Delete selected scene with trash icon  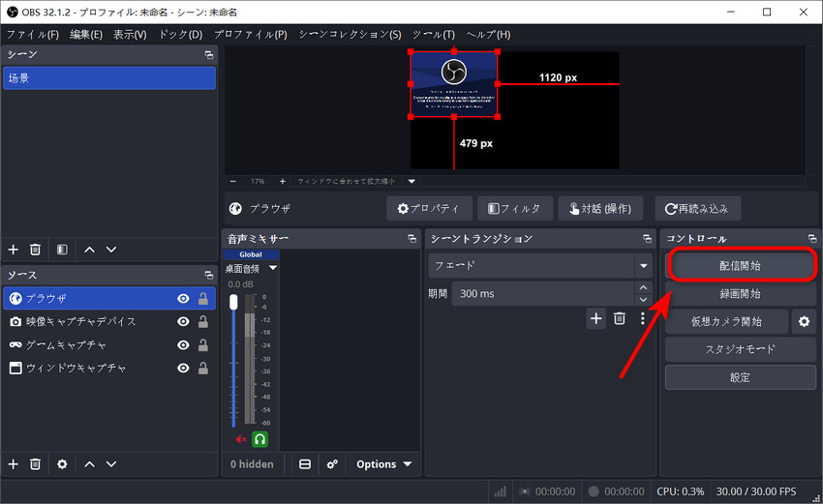(35, 250)
